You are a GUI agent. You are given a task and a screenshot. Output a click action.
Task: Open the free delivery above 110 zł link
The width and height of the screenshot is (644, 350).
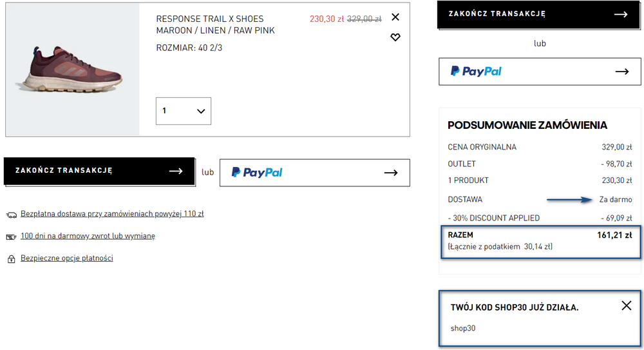click(x=112, y=214)
